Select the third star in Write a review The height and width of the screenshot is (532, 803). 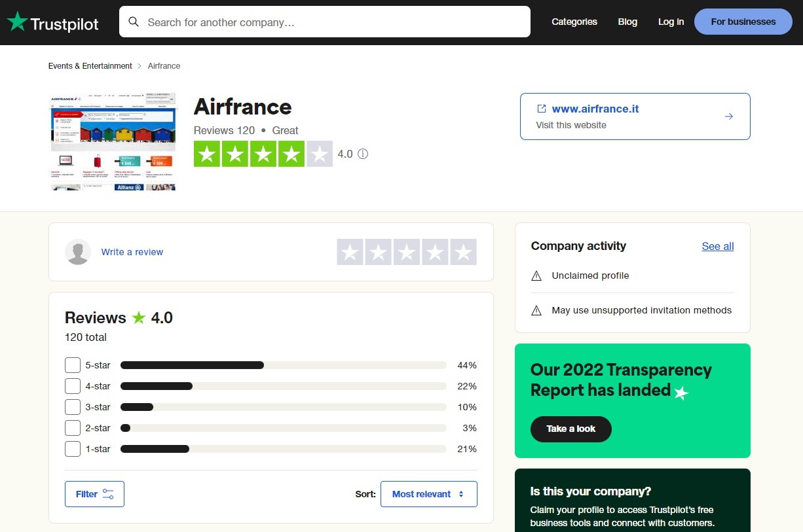point(407,252)
